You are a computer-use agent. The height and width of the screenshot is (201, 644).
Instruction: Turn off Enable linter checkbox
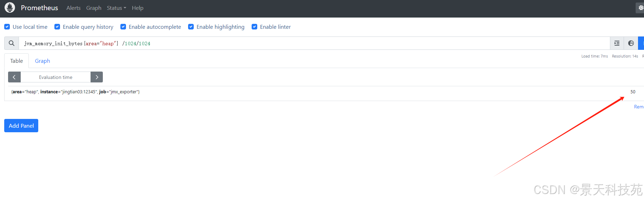pyautogui.click(x=254, y=27)
